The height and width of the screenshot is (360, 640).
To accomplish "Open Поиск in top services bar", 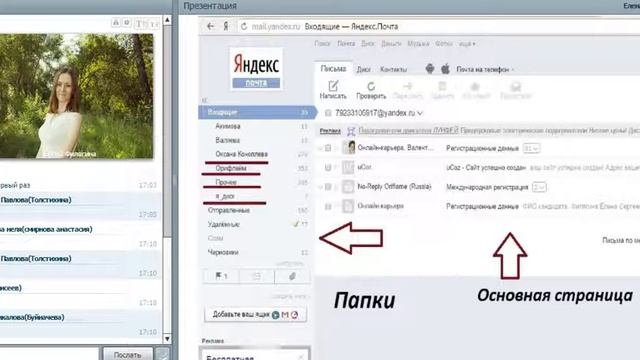I will pos(322,43).
